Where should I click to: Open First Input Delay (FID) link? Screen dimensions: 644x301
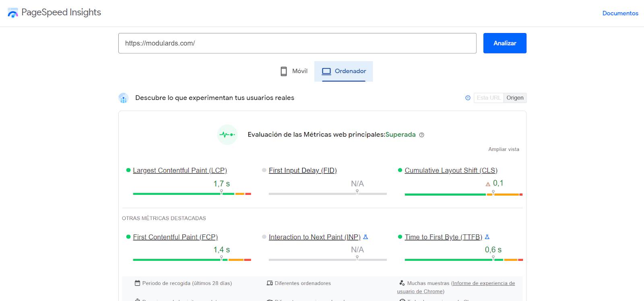(x=303, y=171)
